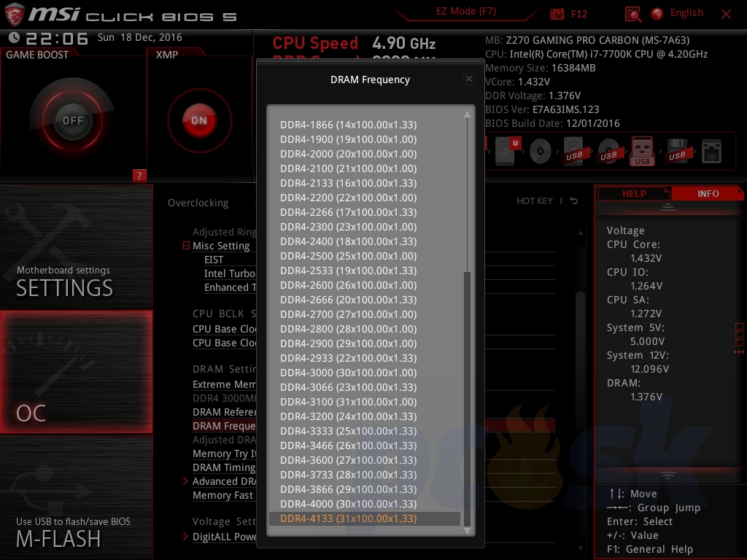This screenshot has width=747, height=560.
Task: Select DDR4-2400 (18x100.00x1.33)
Action: [x=365, y=241]
